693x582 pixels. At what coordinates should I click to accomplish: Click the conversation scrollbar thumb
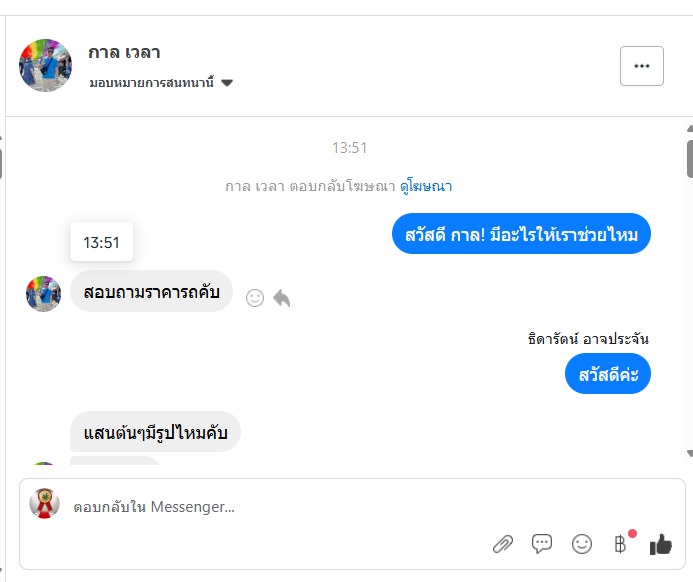689,157
